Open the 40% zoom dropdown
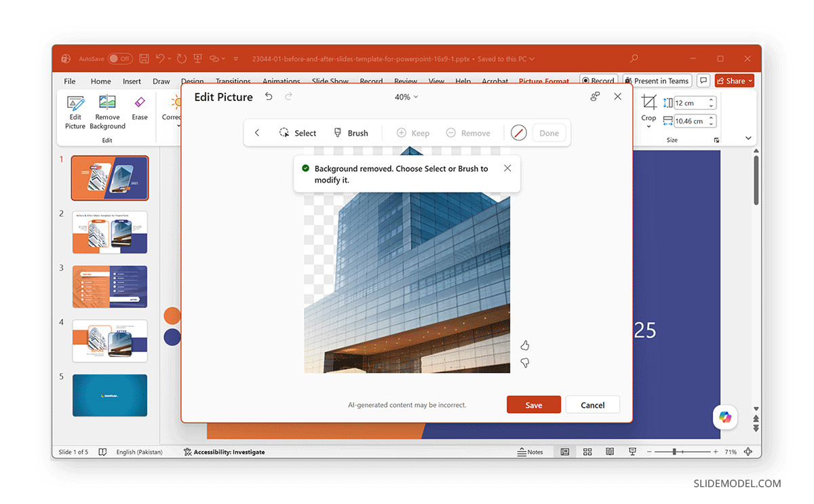This screenshot has width=814, height=504. (x=406, y=97)
